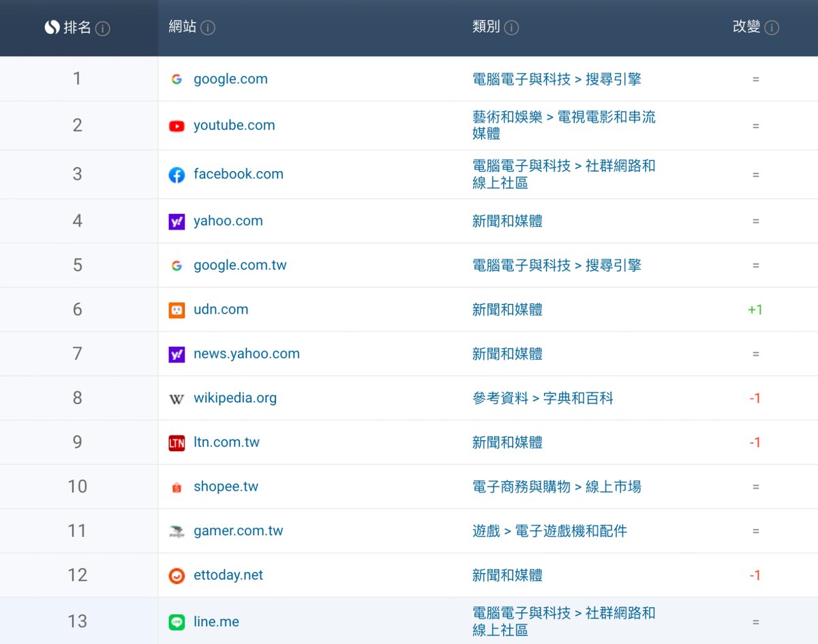Open the facebook.com site link
This screenshot has height=644, width=818.
239,174
